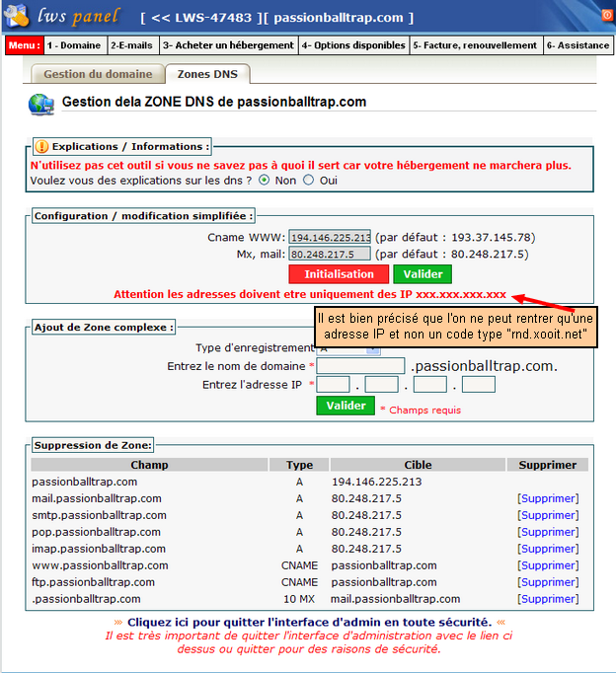Delete the mail.passionballtrap.com zone via Supprimer
Screen dimensions: 616x673
pos(548,498)
